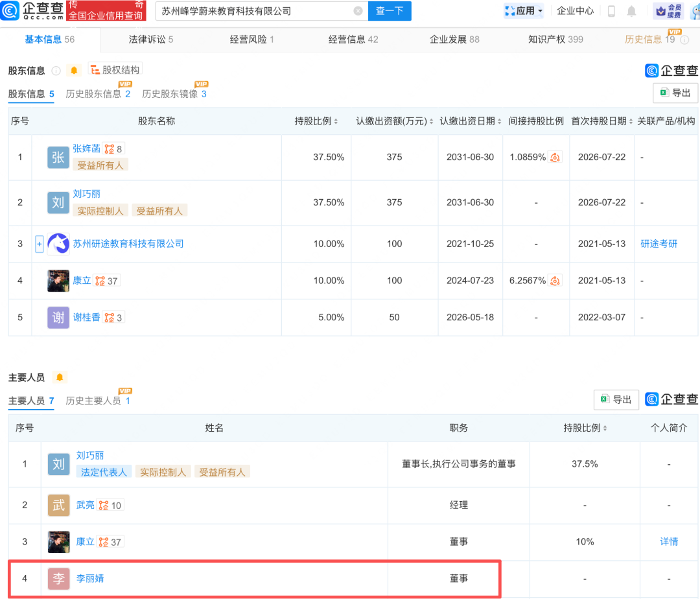Viewport: 700px width, 599px height.
Task: Open shareholder 张妵菡 profile link
Action: tap(87, 148)
